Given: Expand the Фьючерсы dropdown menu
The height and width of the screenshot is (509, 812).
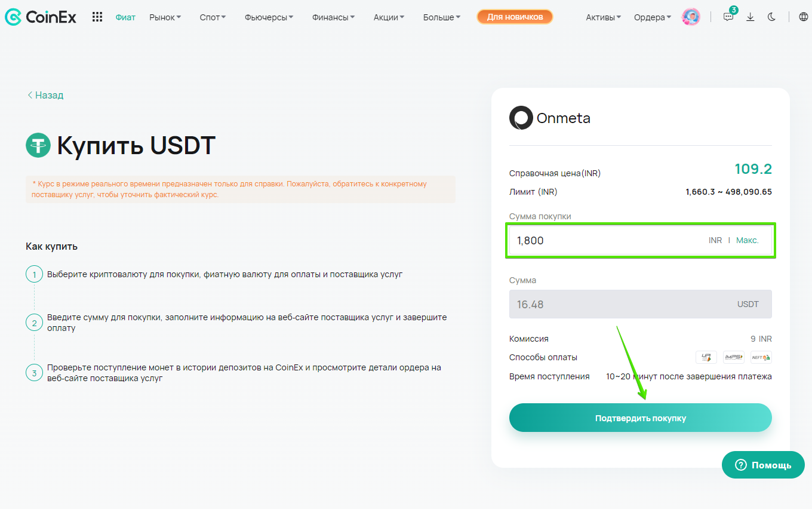Looking at the screenshot, I should click(269, 17).
